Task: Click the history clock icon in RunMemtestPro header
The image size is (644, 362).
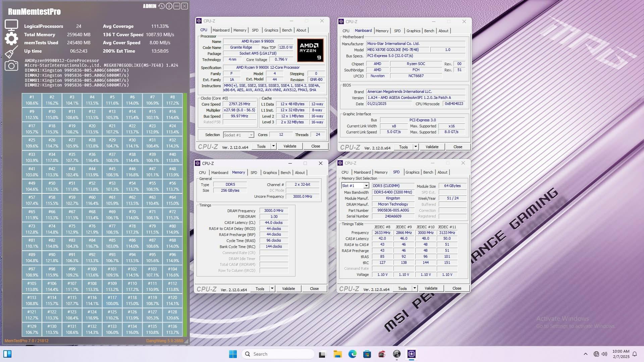Action: (161, 6)
